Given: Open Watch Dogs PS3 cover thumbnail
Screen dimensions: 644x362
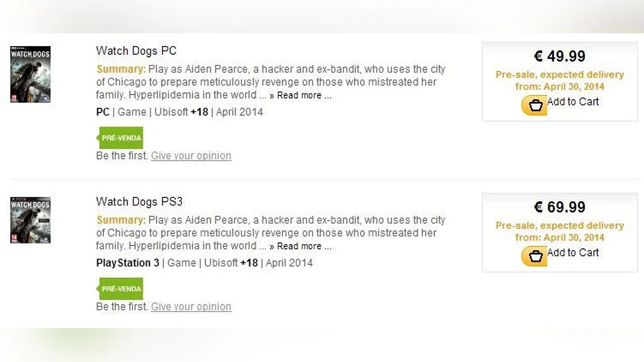Looking at the screenshot, I should tap(31, 220).
